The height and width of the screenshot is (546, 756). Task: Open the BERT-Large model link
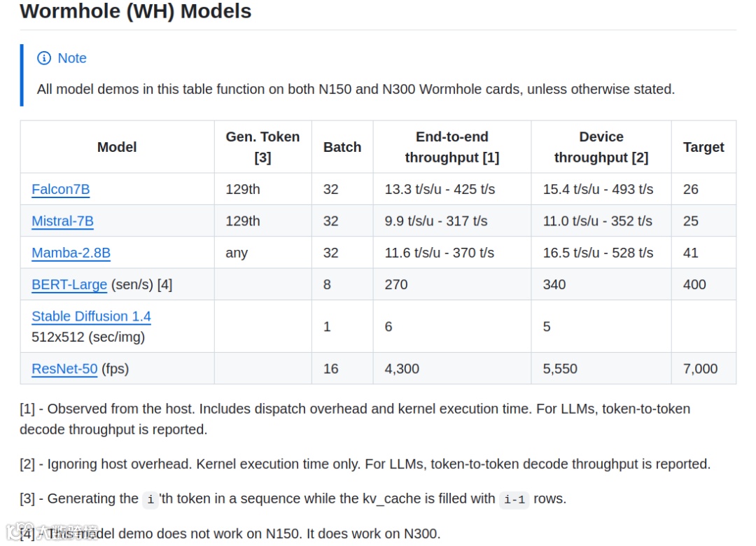tap(69, 285)
